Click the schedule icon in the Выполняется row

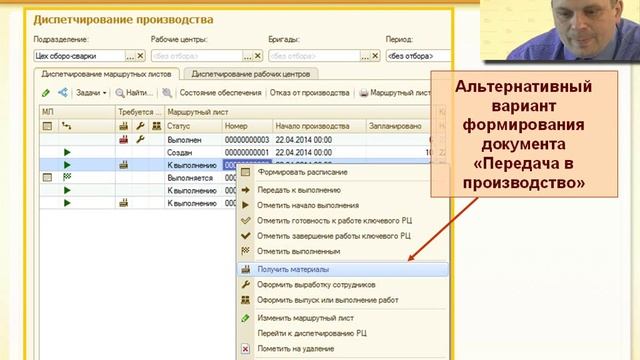pos(48,178)
